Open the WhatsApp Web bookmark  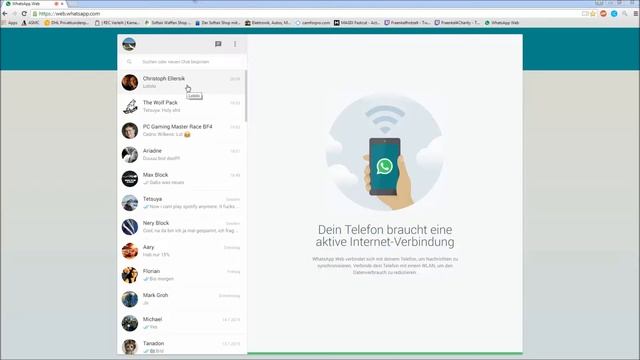coord(502,23)
